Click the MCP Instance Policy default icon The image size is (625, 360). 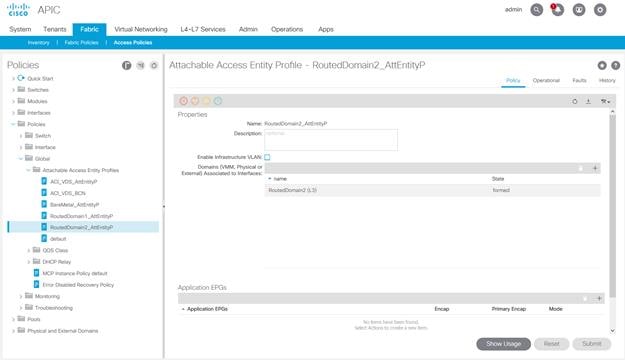click(x=36, y=273)
